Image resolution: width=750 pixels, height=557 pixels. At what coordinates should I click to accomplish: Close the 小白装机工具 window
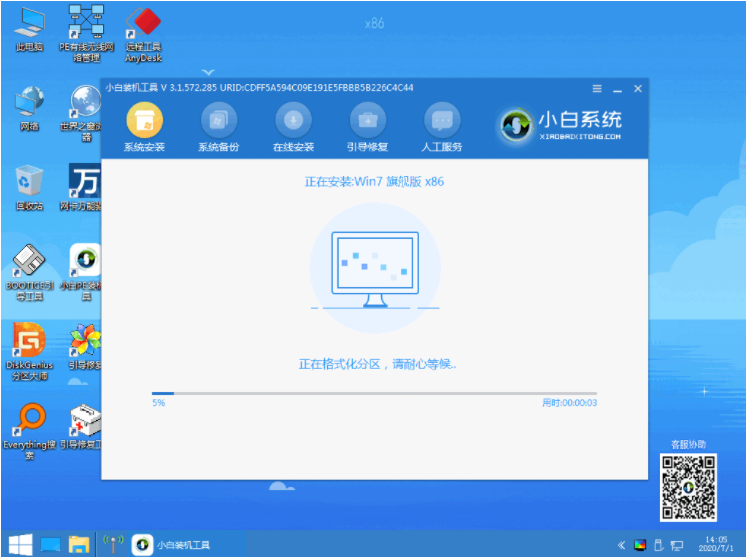pyautogui.click(x=638, y=88)
